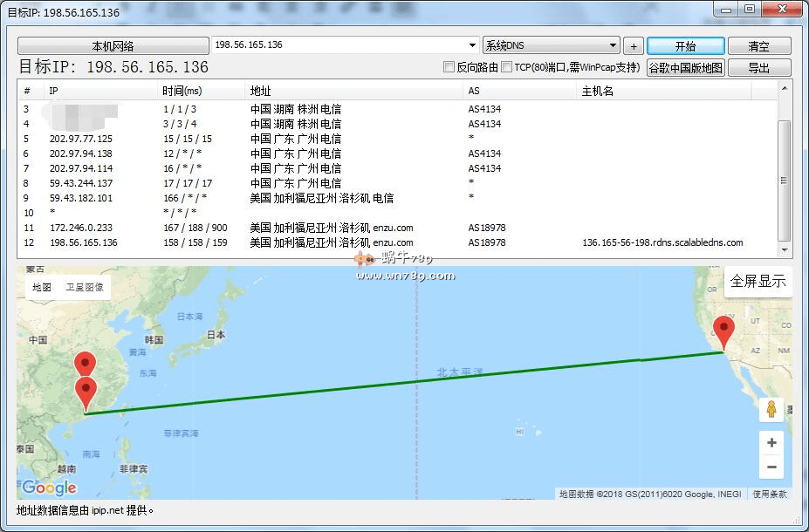
Task: Zoom out the map with minus button
Action: point(771,467)
